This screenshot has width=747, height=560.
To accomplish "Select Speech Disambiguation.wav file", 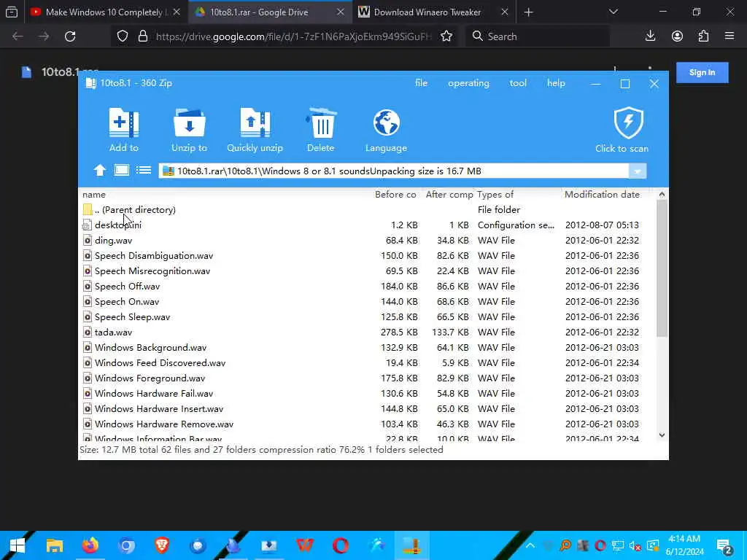I will tap(367, 256).
